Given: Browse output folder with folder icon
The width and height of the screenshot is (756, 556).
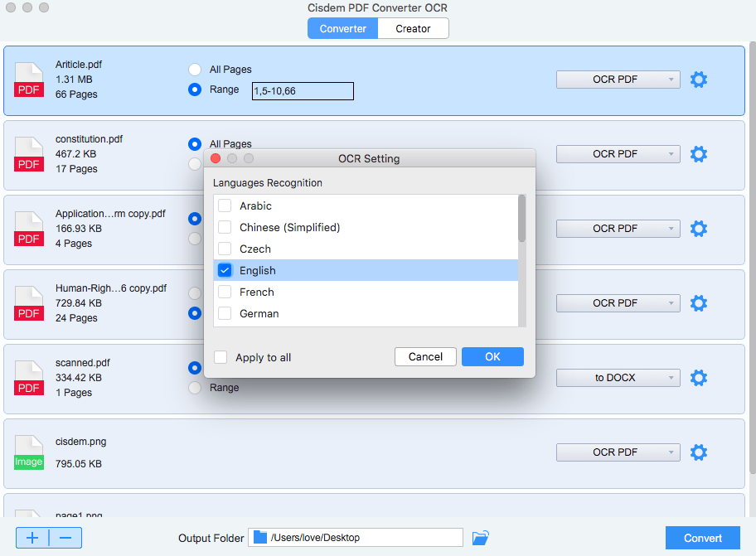Looking at the screenshot, I should pyautogui.click(x=480, y=538).
